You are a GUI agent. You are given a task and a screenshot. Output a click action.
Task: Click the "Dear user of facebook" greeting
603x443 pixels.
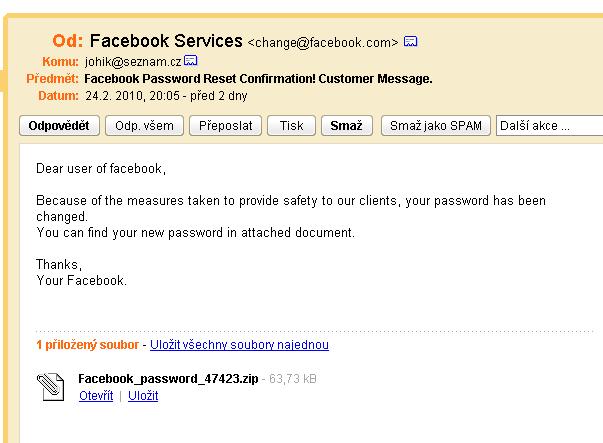pyautogui.click(x=101, y=168)
